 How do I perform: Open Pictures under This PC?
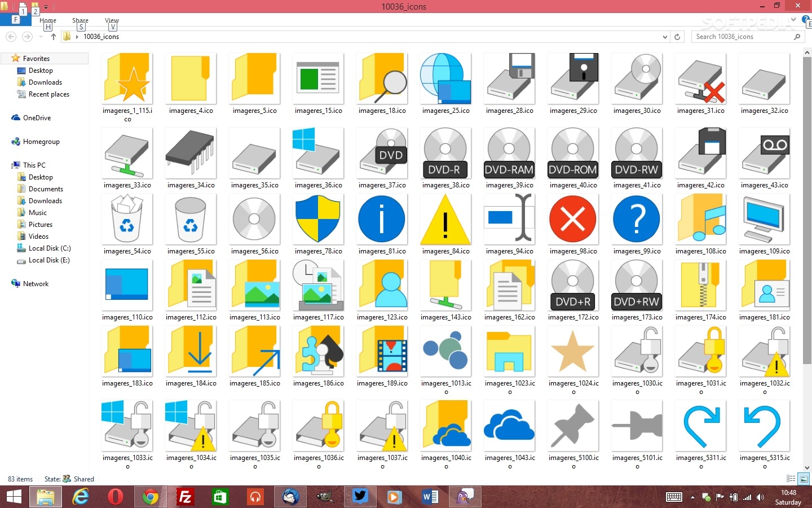[41, 225]
